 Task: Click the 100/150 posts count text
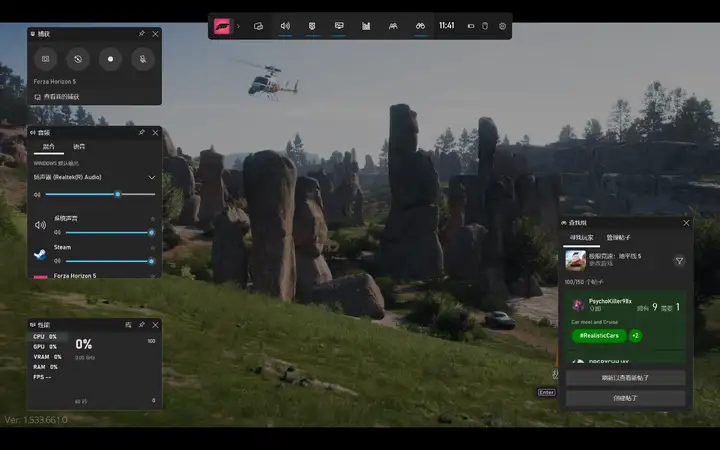584,282
